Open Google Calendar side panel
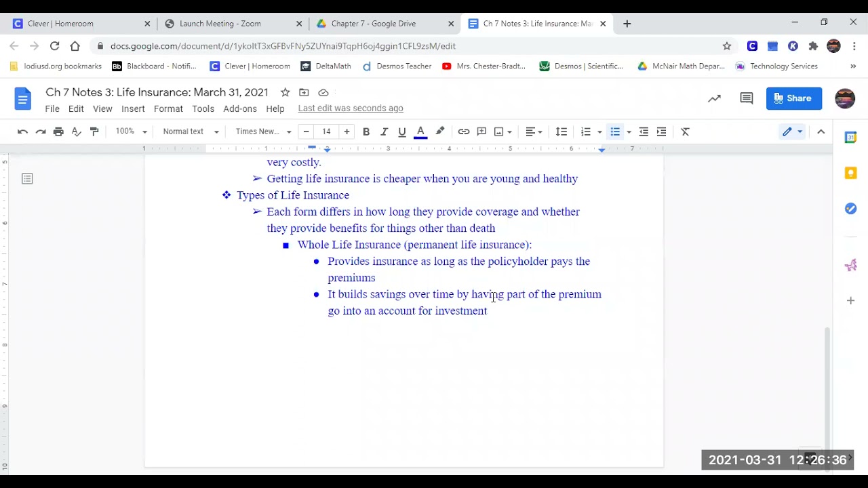This screenshot has height=488, width=868. [850, 138]
